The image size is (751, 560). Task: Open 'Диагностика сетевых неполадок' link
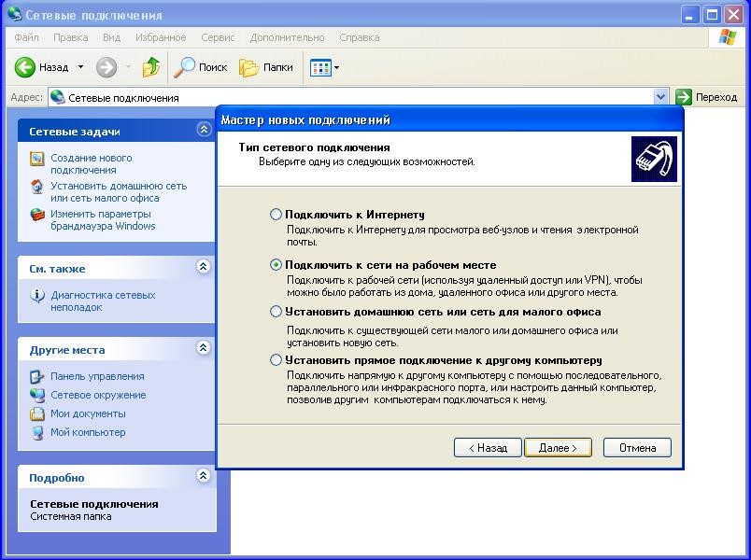click(x=103, y=301)
